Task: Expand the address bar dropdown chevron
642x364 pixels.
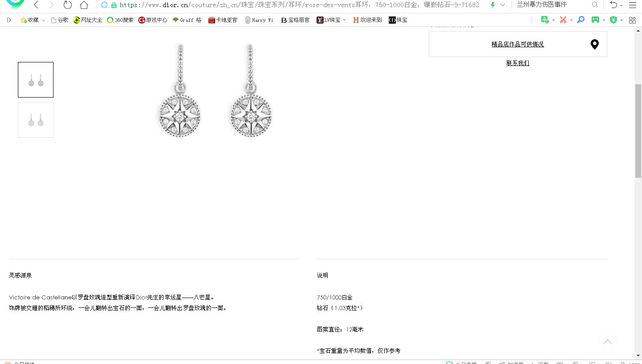Action: 503,5
